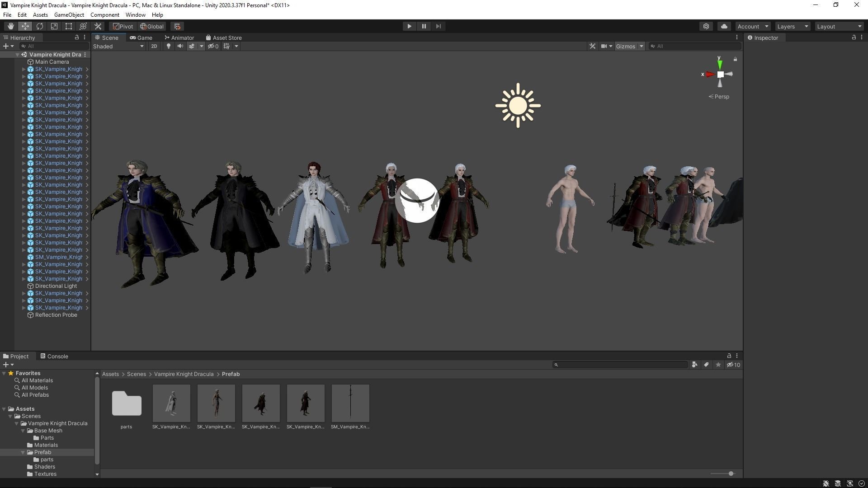Select All Materials favorite search

coord(37,380)
